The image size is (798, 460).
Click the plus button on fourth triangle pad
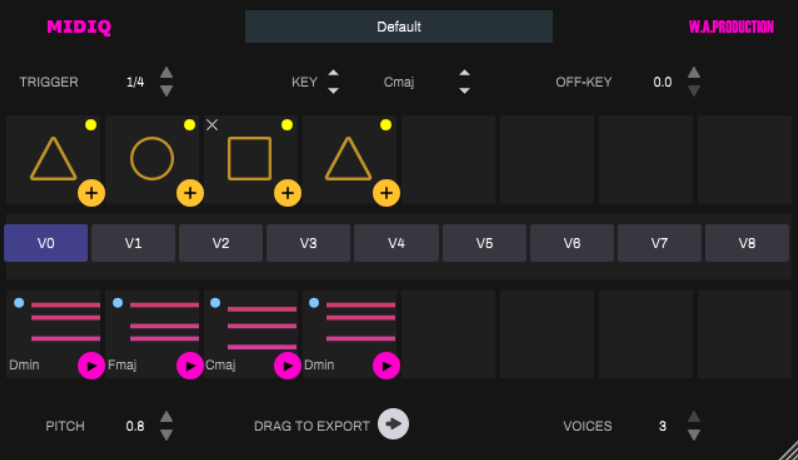click(x=386, y=193)
